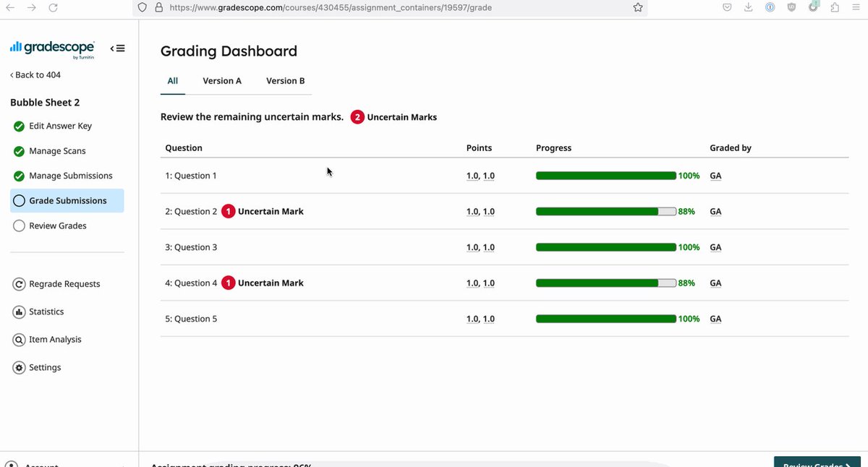Select the Review Grades step circle

pyautogui.click(x=20, y=226)
